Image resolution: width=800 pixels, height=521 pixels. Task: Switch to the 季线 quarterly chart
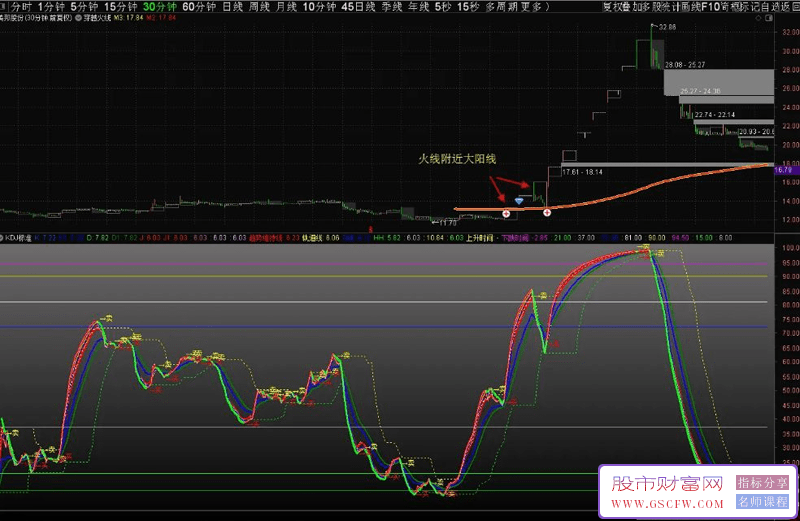click(x=392, y=7)
